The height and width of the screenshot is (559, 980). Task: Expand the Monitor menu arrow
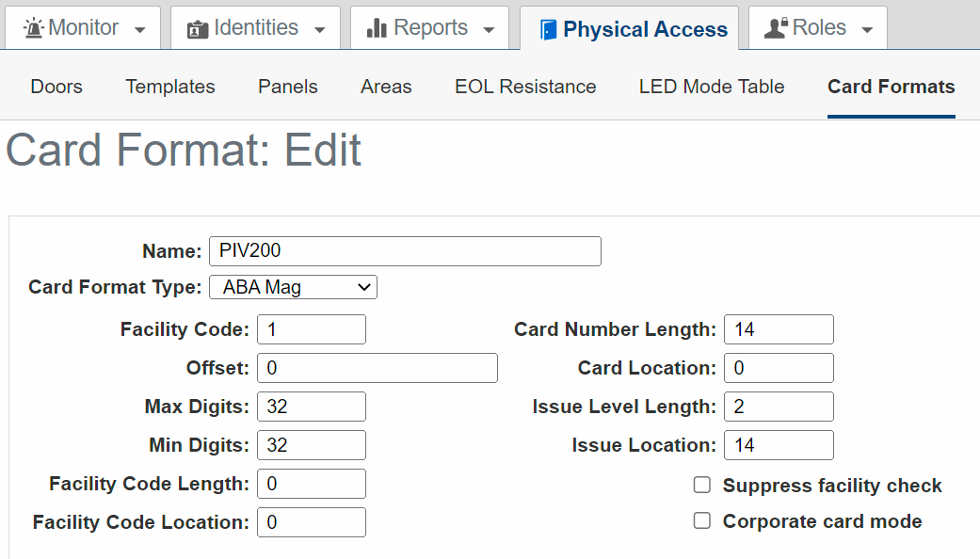coord(140,30)
